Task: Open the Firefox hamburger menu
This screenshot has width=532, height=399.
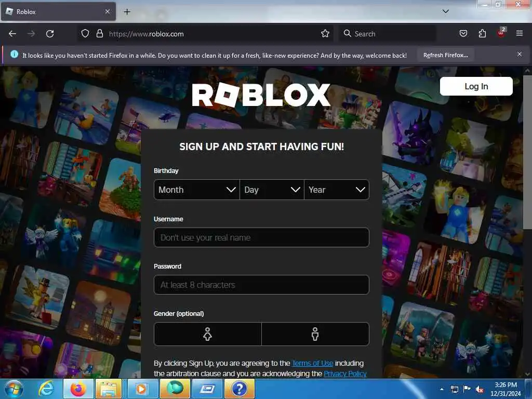Action: tap(519, 33)
